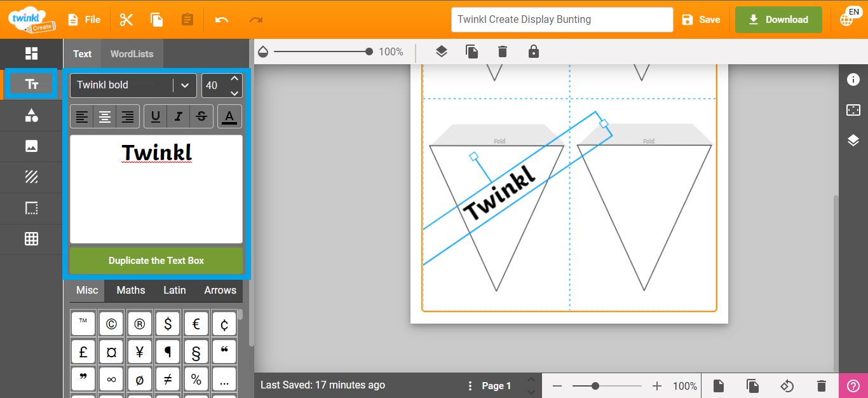This screenshot has width=868, height=398.
Task: Align text left
Action: click(x=82, y=116)
